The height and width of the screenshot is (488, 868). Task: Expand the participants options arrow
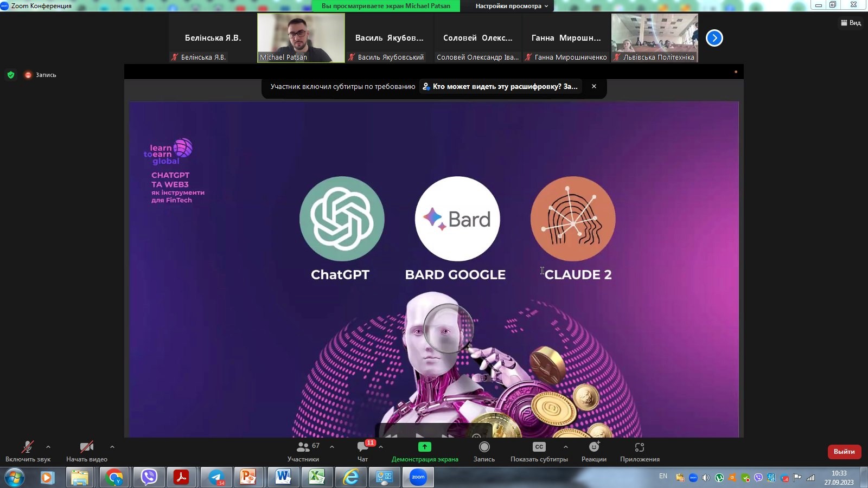coord(332,447)
